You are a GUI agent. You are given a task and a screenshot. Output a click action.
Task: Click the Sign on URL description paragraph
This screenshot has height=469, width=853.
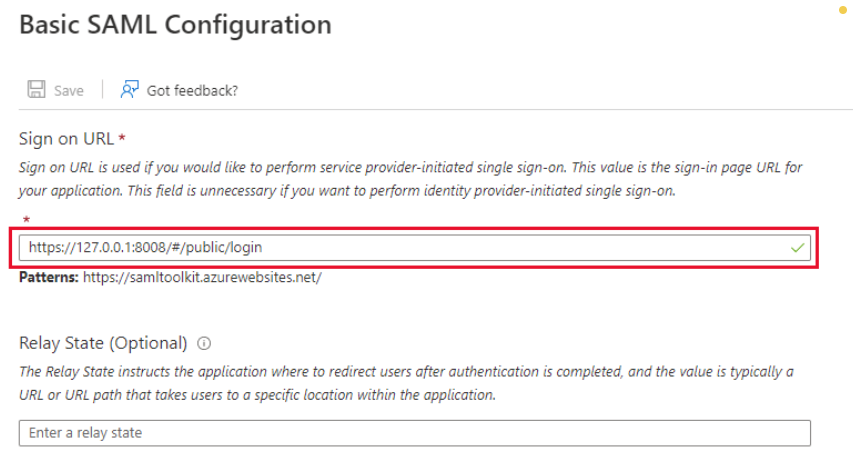pyautogui.click(x=411, y=179)
